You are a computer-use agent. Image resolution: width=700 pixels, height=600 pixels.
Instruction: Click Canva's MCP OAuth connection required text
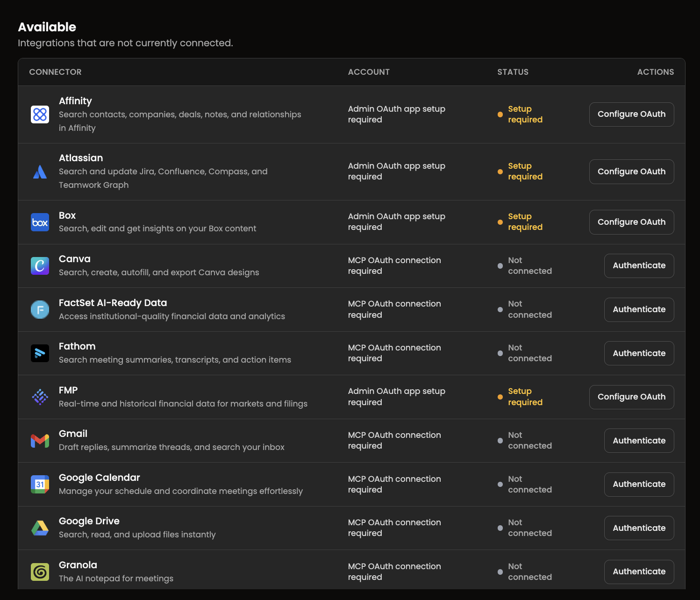point(394,265)
